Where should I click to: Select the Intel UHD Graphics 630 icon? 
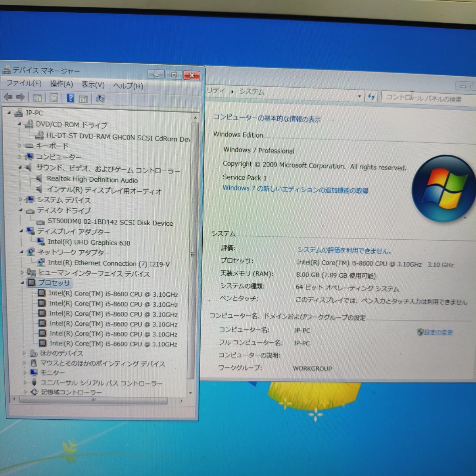coord(40,241)
